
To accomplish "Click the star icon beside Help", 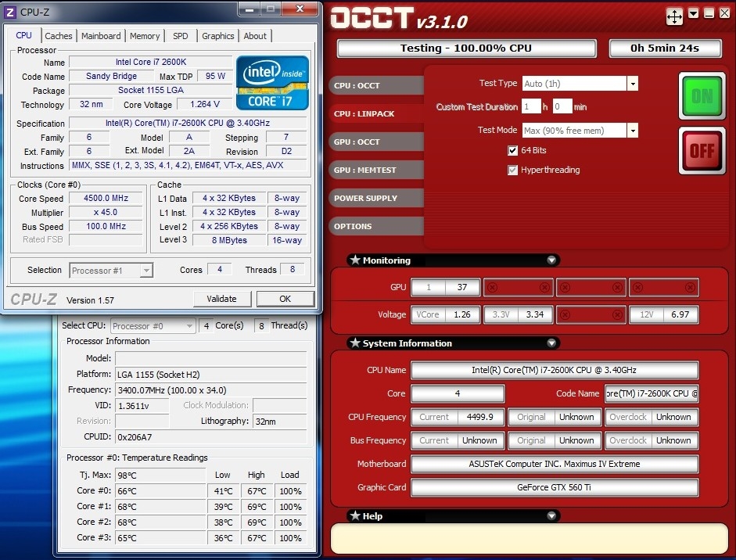I will point(355,515).
